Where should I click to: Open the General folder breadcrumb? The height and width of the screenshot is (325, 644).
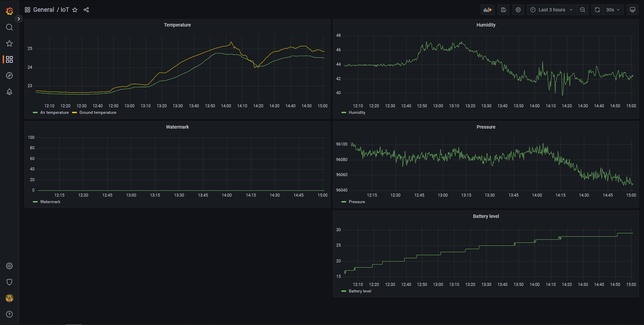[44, 10]
